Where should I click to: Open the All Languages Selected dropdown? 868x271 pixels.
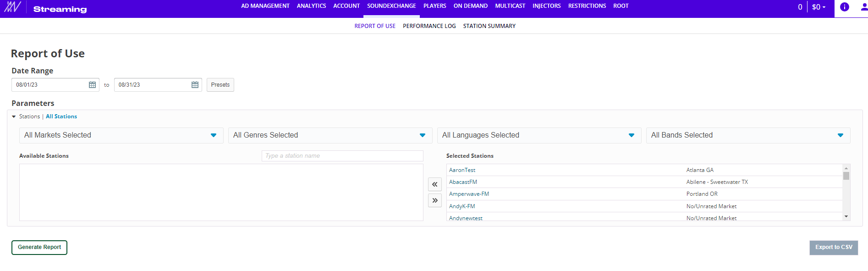(x=539, y=135)
